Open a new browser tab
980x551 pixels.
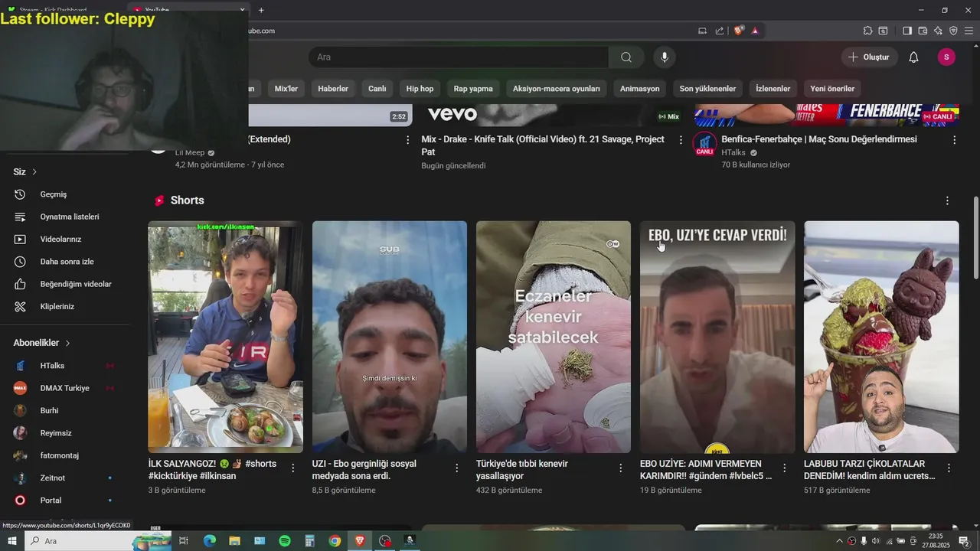[261, 10]
